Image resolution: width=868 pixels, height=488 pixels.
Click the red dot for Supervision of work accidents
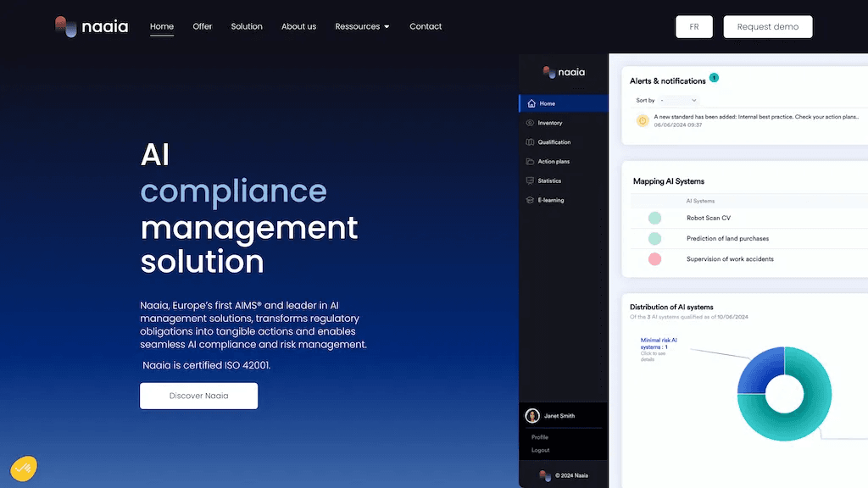click(655, 259)
